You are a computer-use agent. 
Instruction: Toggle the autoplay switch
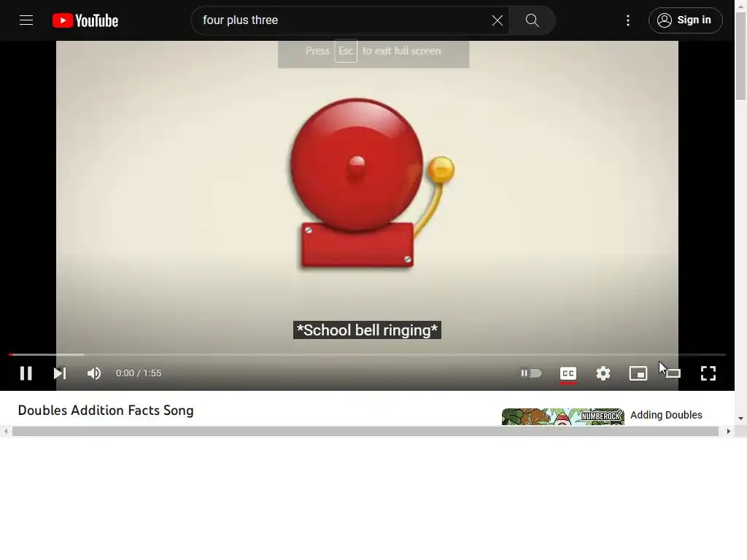pos(531,373)
